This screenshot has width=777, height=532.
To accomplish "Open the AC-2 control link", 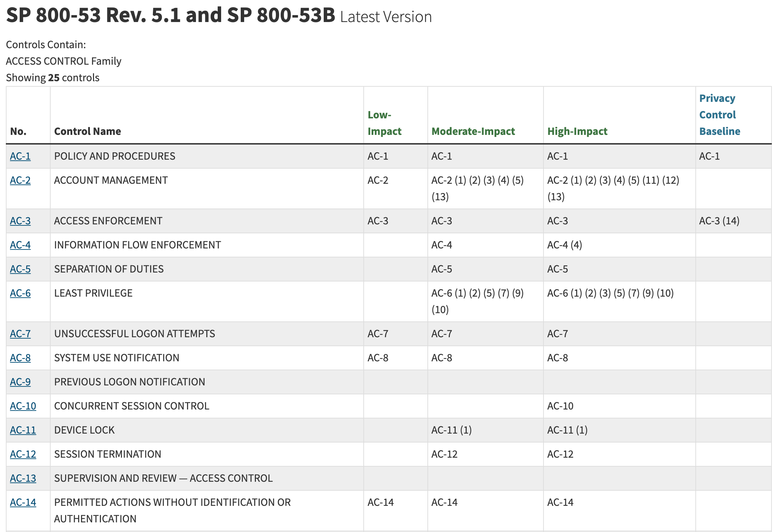I will click(20, 180).
